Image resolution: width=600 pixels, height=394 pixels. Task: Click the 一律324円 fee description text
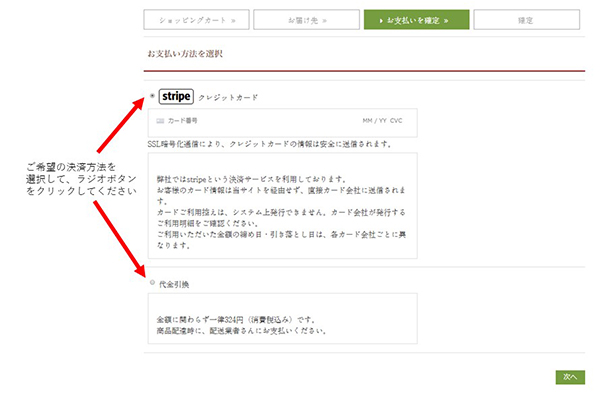pos(236,319)
